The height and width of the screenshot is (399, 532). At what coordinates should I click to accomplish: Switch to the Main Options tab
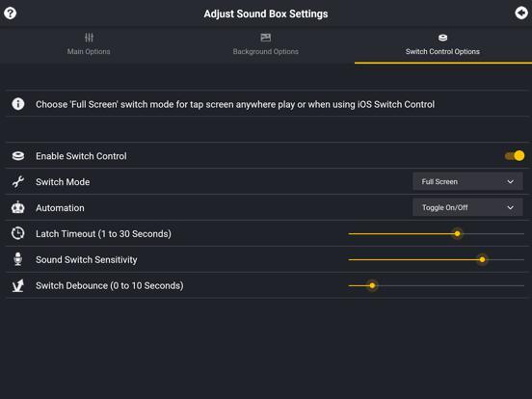click(89, 44)
